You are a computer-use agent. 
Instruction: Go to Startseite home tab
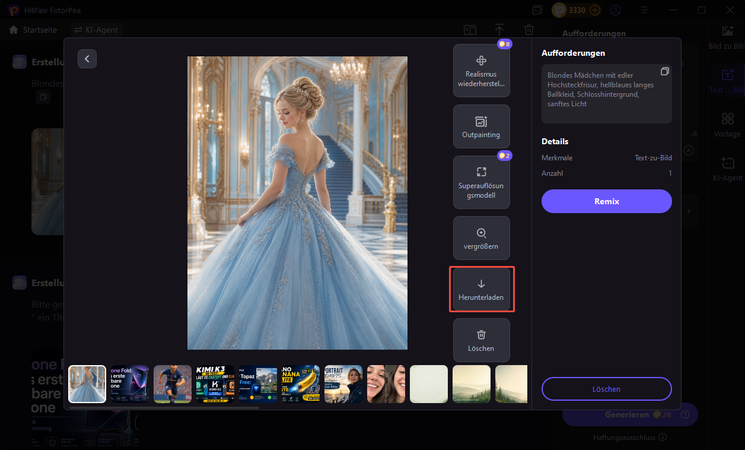(x=33, y=30)
